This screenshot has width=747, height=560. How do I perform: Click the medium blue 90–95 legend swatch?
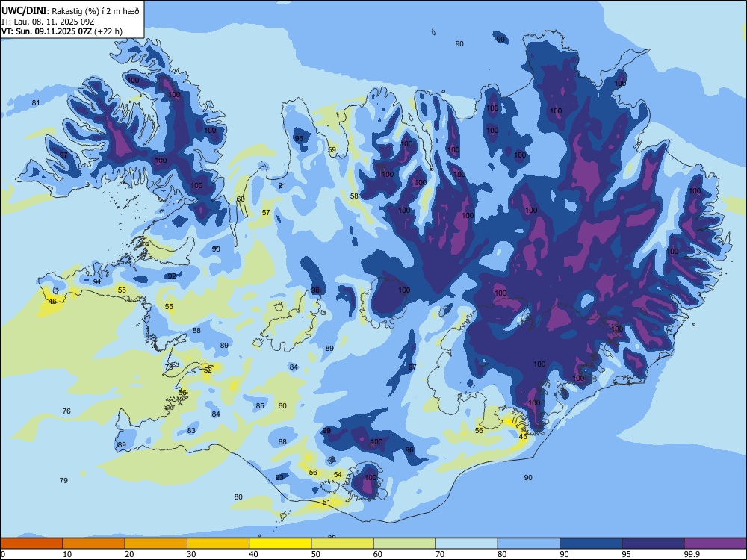click(x=591, y=544)
